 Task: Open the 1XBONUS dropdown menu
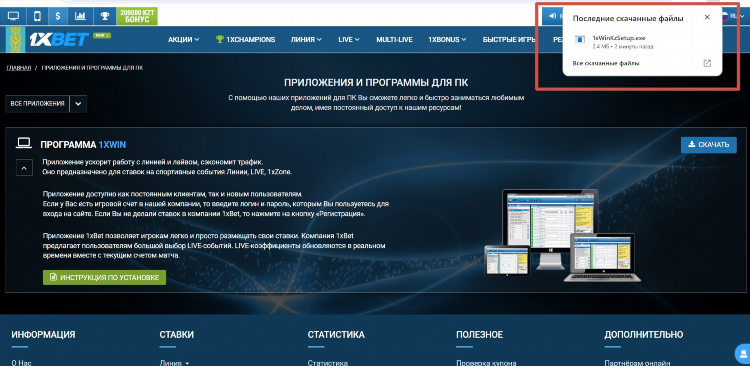447,40
